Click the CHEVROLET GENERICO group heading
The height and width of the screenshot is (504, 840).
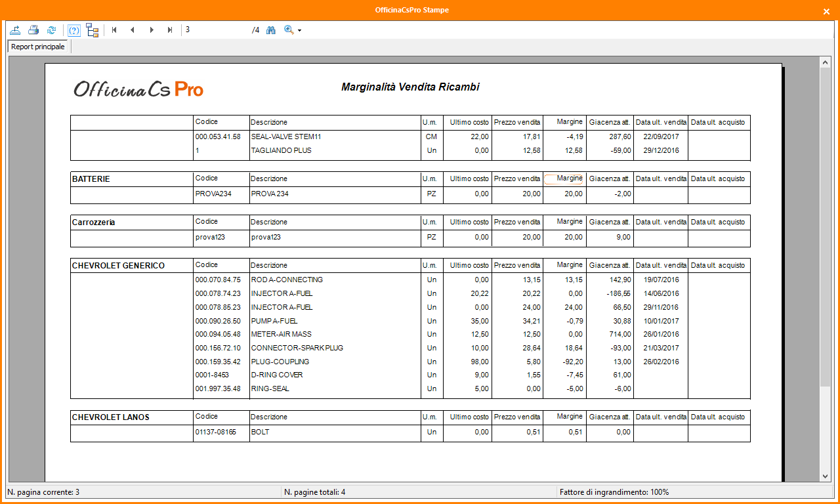(118, 266)
